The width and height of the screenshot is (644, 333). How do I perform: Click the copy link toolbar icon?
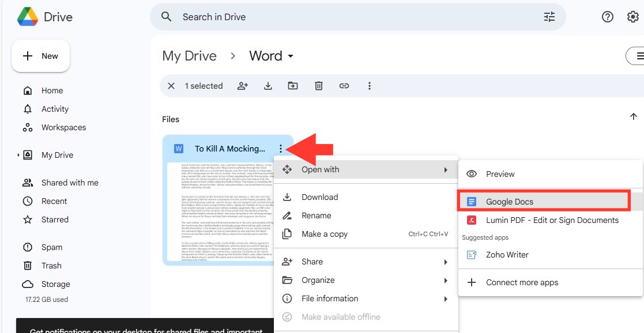(344, 86)
